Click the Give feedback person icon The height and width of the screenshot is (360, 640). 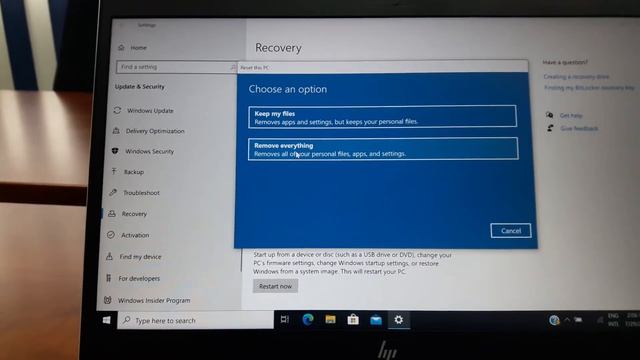click(550, 128)
